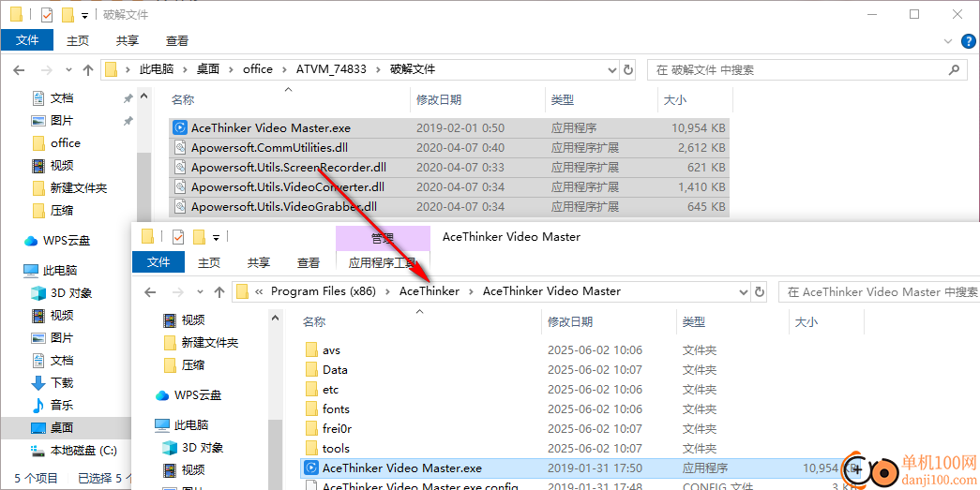
Task: Open quick access toolbar dropdown in front window
Action: [x=217, y=237]
